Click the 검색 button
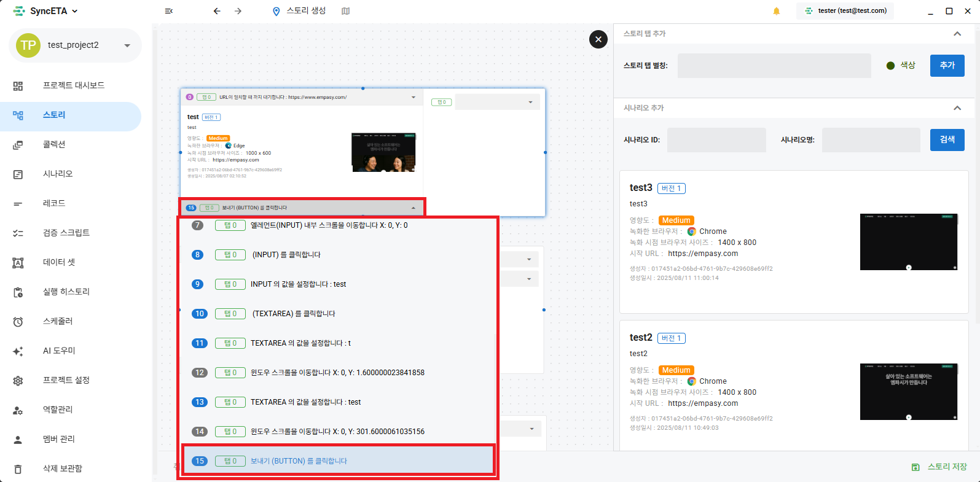Viewport: 980px width, 482px height. coord(947,140)
